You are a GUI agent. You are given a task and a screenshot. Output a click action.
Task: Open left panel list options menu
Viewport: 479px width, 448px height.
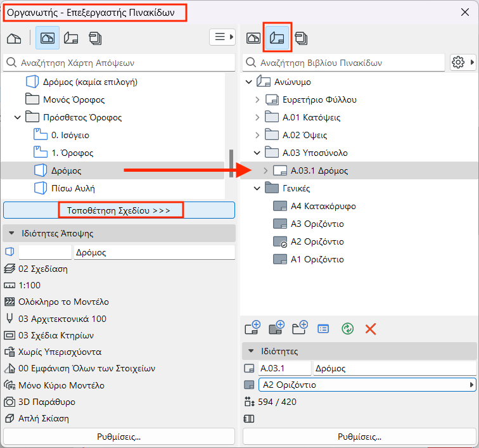(222, 37)
